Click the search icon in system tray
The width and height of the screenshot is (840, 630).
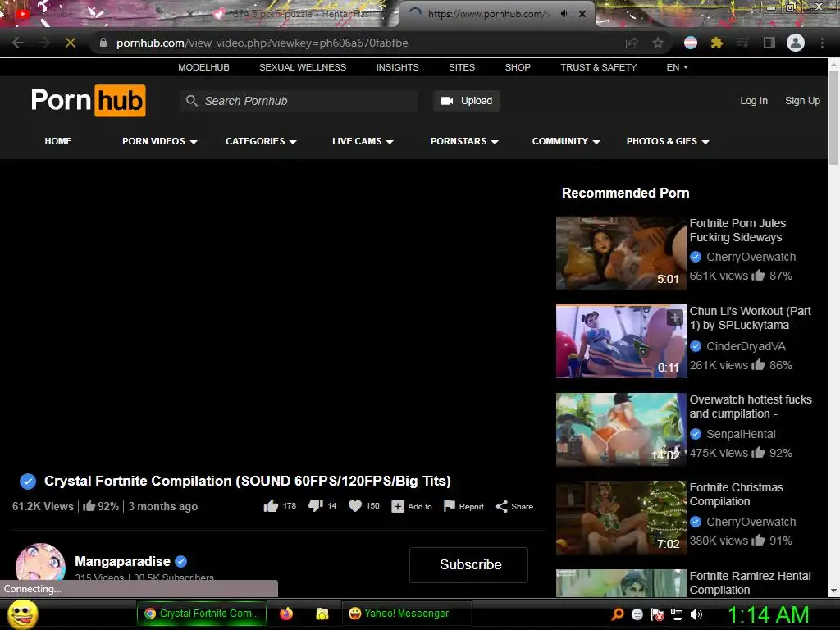pos(618,614)
